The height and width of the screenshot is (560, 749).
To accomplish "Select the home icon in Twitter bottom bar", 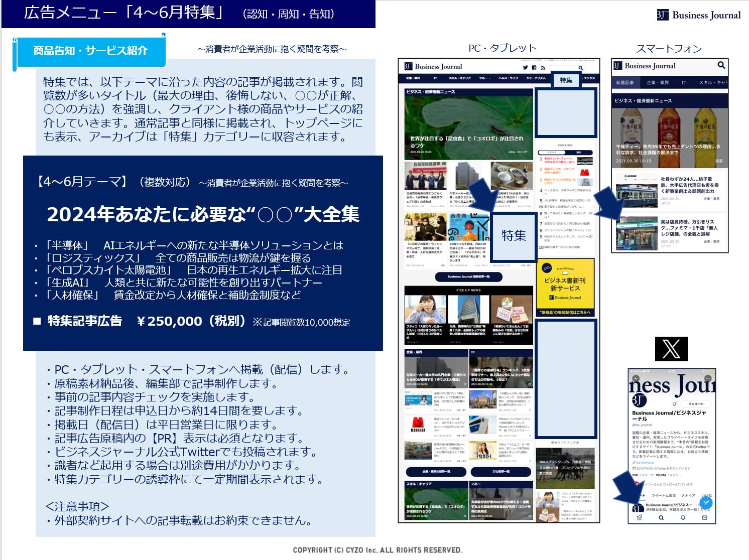I will tap(640, 518).
